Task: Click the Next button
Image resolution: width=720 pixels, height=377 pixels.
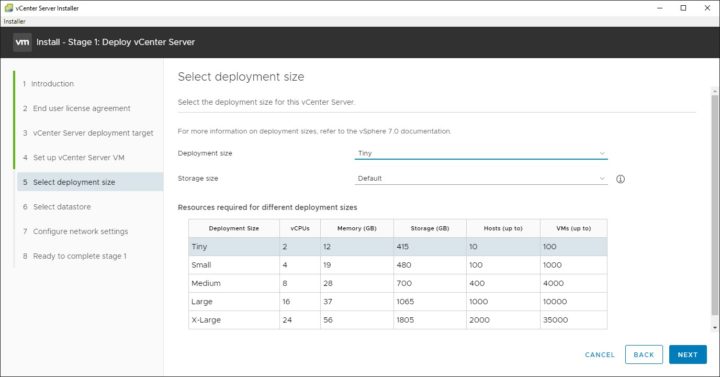Action: coord(687,354)
